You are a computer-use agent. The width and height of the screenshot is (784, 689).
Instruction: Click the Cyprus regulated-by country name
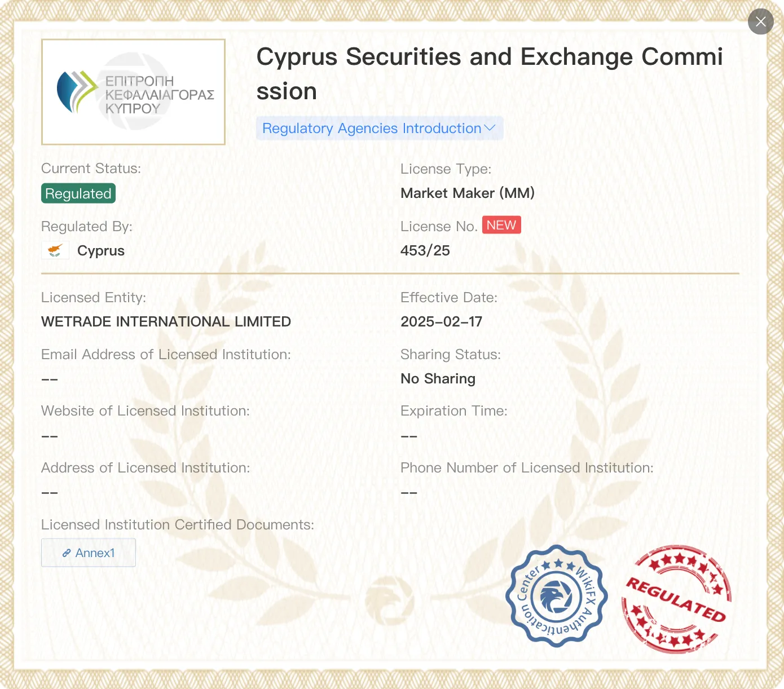pos(101,250)
